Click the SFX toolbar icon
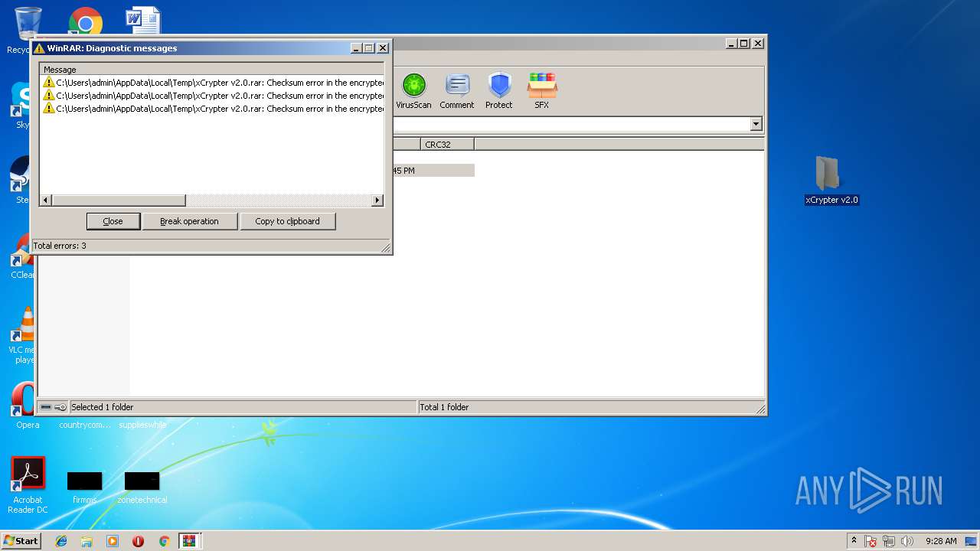The height and width of the screenshot is (551, 980). pyautogui.click(x=541, y=91)
